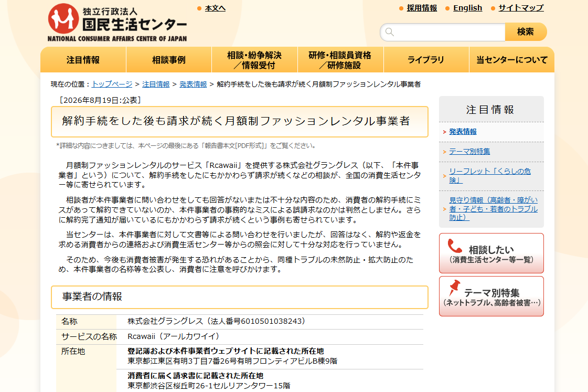Click the 検索 button
Image resolution: width=588 pixels, height=392 pixels.
(x=526, y=32)
